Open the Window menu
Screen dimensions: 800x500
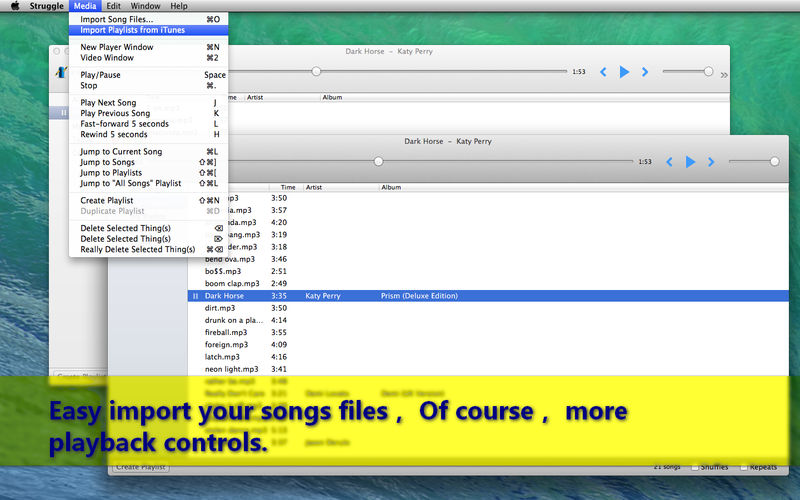pyautogui.click(x=145, y=6)
